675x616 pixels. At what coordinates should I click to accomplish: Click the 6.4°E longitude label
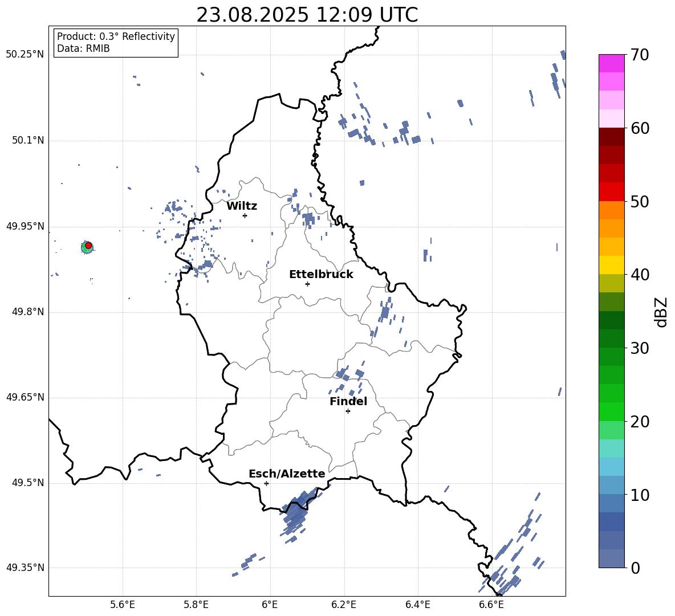[x=417, y=605]
